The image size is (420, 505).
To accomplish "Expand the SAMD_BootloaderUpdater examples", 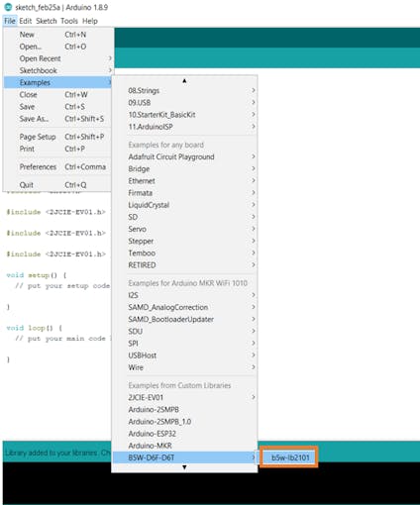I will tap(184, 319).
